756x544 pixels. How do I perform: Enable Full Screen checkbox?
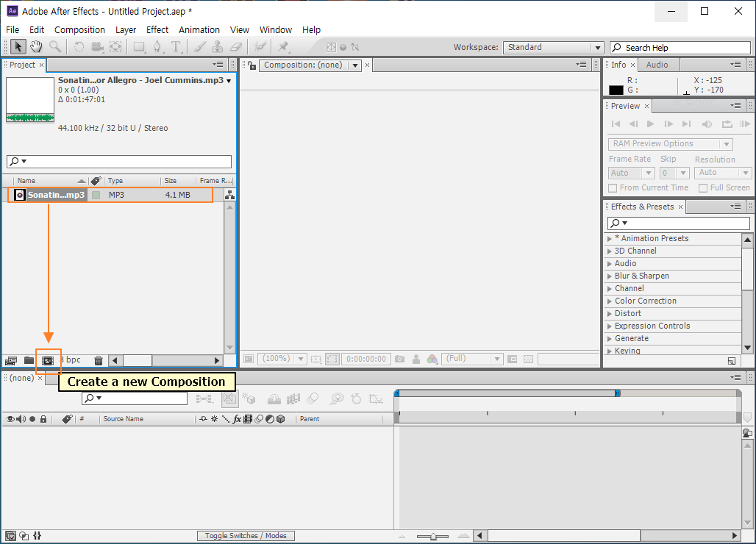pyautogui.click(x=703, y=188)
